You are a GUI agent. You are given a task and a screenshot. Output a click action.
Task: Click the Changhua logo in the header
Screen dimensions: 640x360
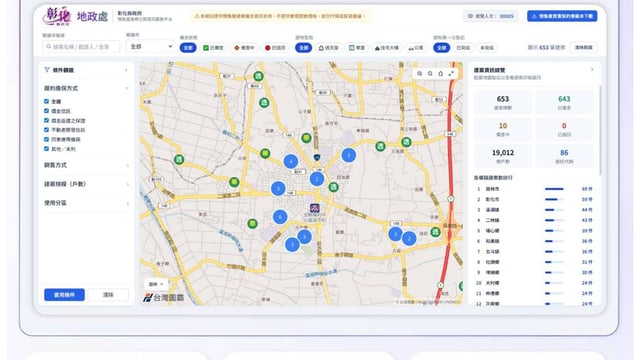coord(57,16)
